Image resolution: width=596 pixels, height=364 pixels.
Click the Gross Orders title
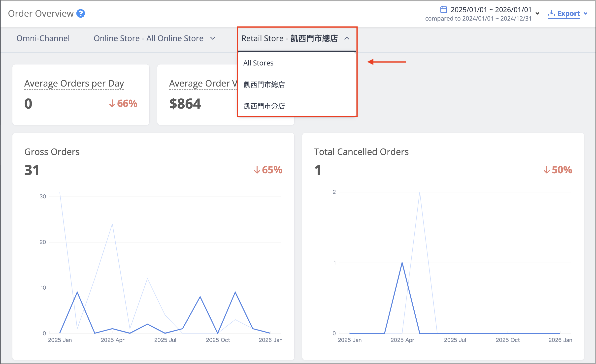point(52,152)
